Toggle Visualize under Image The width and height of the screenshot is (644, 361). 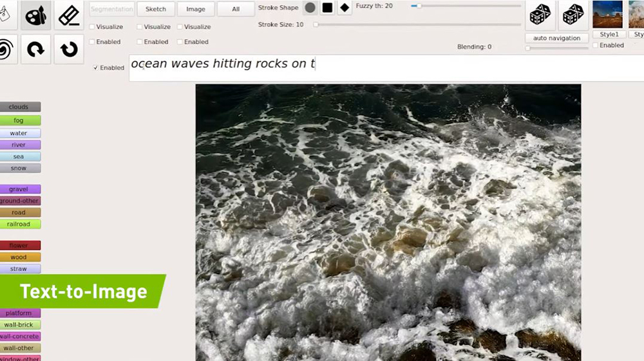180,26
